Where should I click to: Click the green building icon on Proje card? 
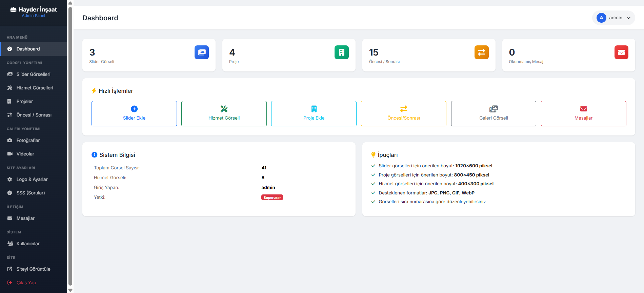tap(342, 52)
